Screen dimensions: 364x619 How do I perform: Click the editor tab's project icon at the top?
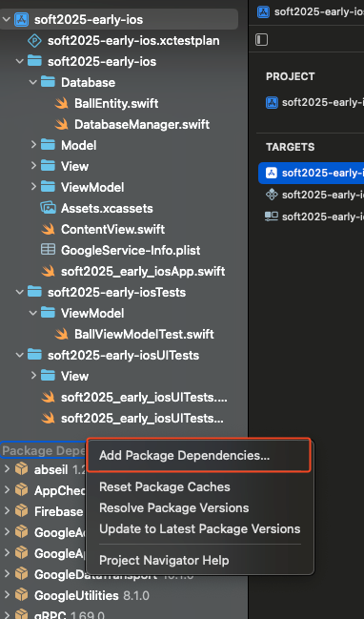tap(263, 11)
